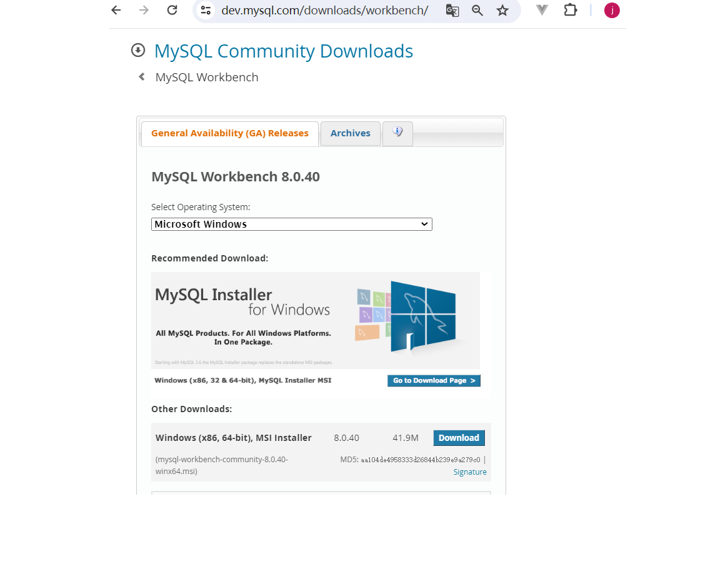This screenshot has width=728, height=561.
Task: Bookmark the page with the star icon
Action: (502, 10)
